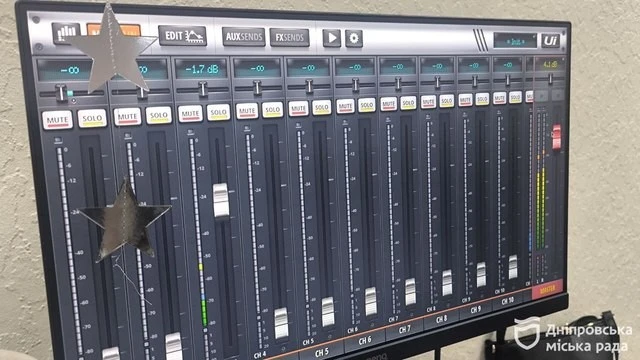Image resolution: width=640 pixels, height=360 pixels.
Task: Switch to the AUX SENDS view
Action: point(244,37)
